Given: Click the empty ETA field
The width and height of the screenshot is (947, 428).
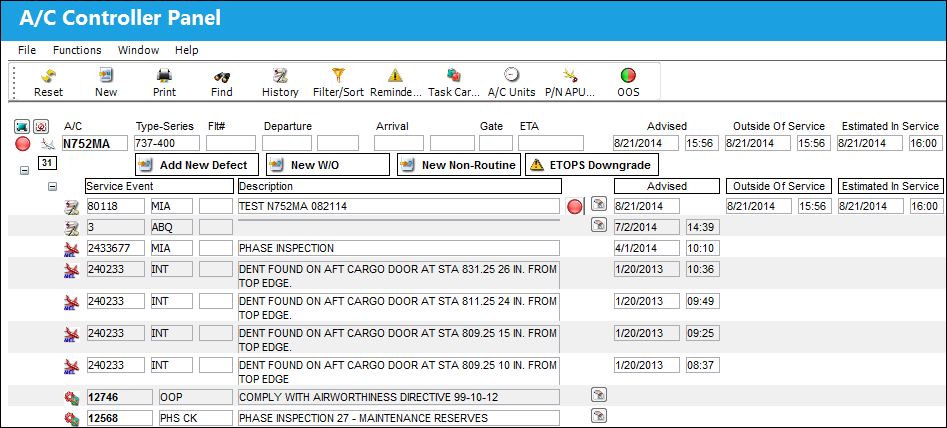Looking at the screenshot, I should click(551, 144).
